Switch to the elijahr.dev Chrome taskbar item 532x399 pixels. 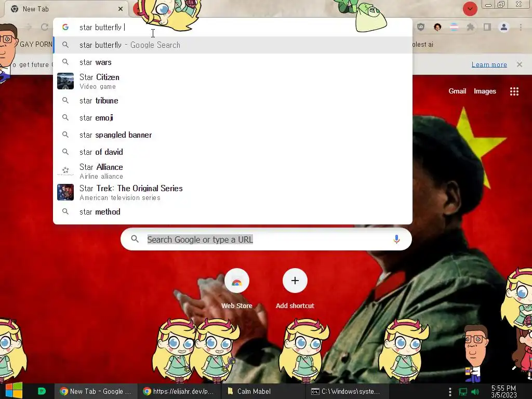tap(179, 391)
